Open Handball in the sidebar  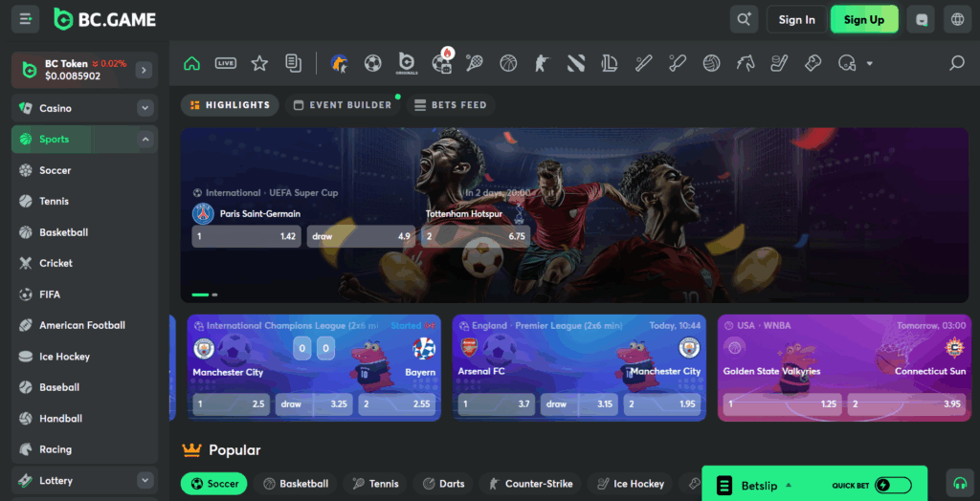pos(84,418)
